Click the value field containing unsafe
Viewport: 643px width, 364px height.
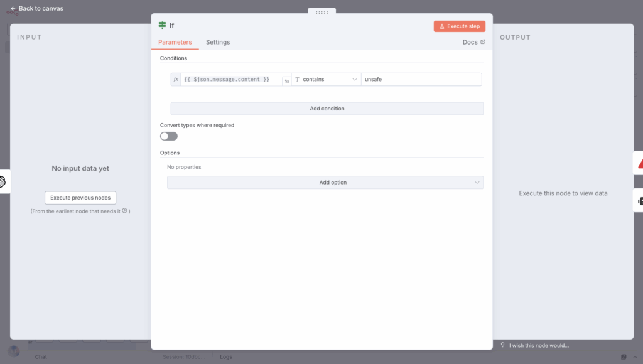421,80
